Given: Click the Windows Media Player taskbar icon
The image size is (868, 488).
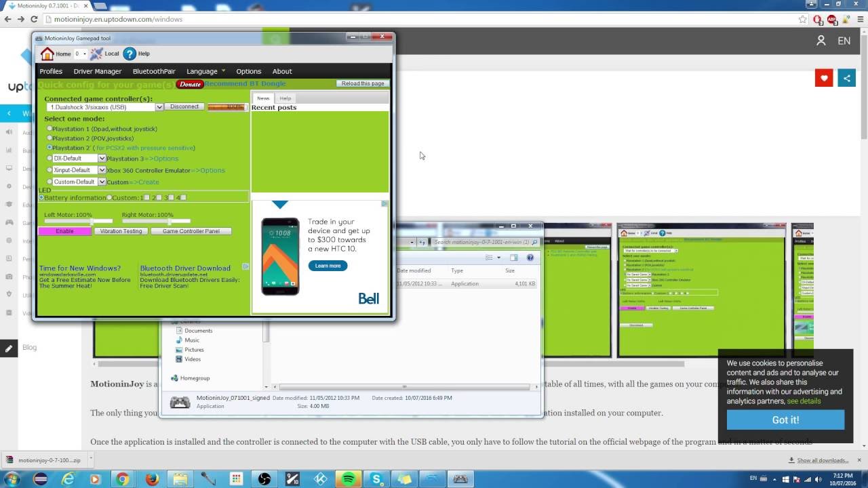Looking at the screenshot, I should point(95,479).
